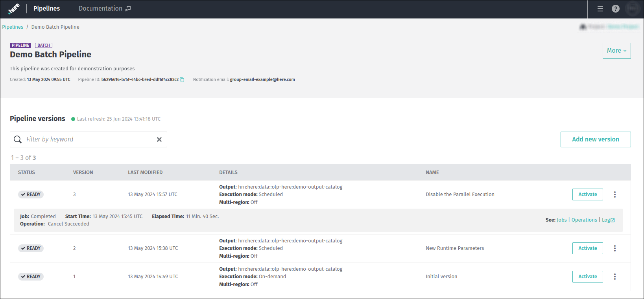Open the Pipelines tab in header
644x299 pixels.
[x=46, y=9]
